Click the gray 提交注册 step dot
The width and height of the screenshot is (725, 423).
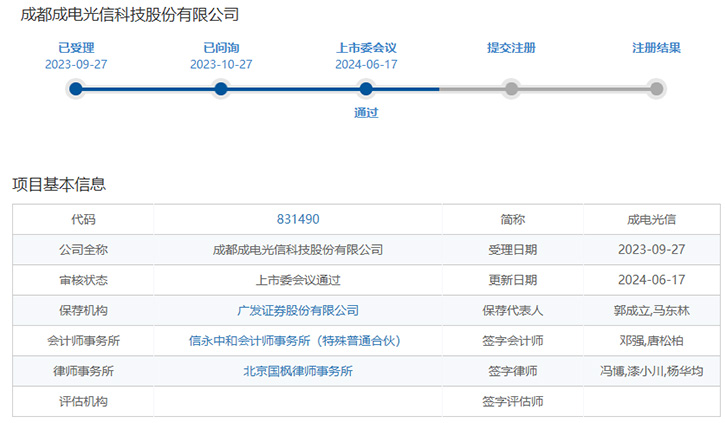click(511, 89)
